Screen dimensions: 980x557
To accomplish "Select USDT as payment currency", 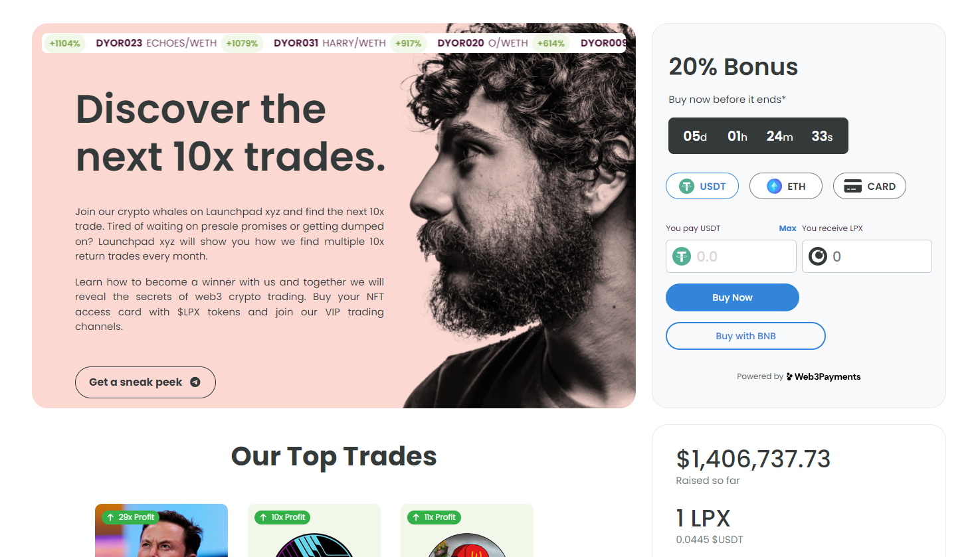I will [x=702, y=186].
